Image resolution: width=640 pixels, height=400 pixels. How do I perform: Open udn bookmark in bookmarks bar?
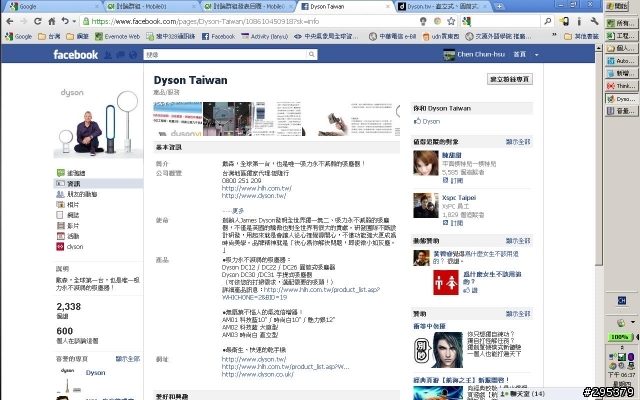[441, 36]
